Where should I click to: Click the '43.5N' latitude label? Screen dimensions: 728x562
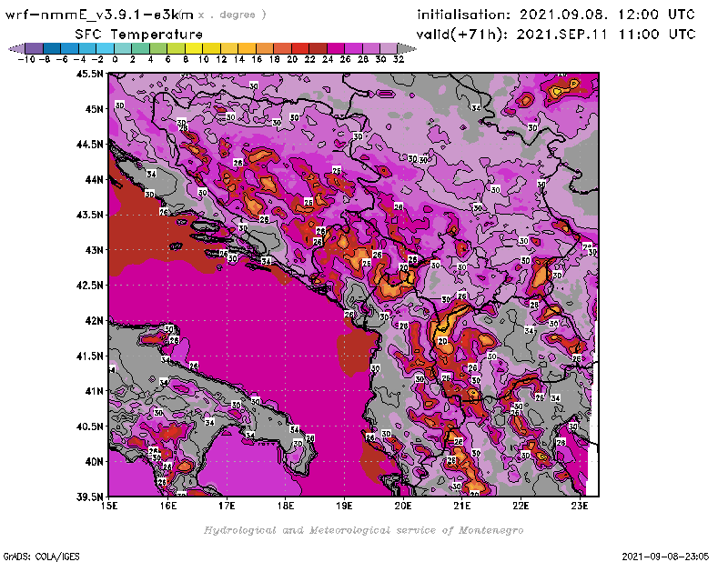click(x=89, y=215)
